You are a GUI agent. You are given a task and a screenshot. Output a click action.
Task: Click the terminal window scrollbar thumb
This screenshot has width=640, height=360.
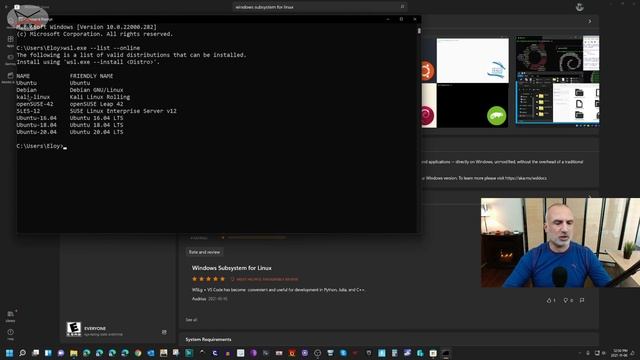[419, 31]
